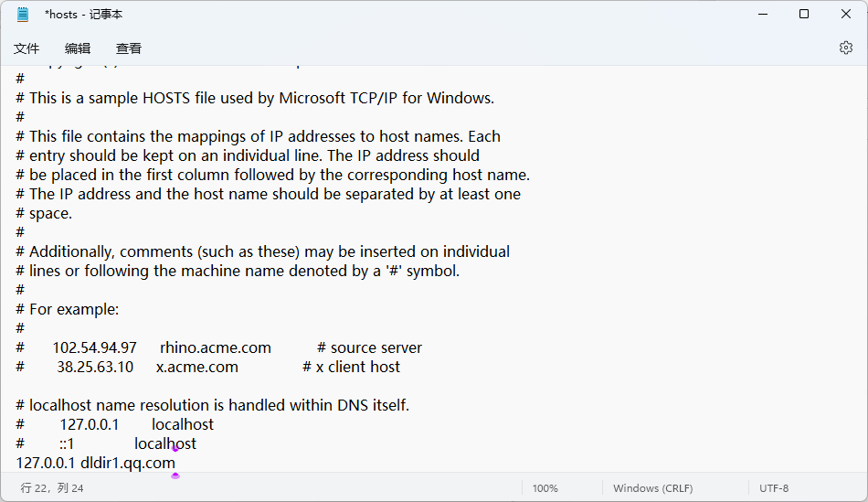Open the 查看 menu
Image resolution: width=868 pixels, height=502 pixels.
tap(129, 48)
